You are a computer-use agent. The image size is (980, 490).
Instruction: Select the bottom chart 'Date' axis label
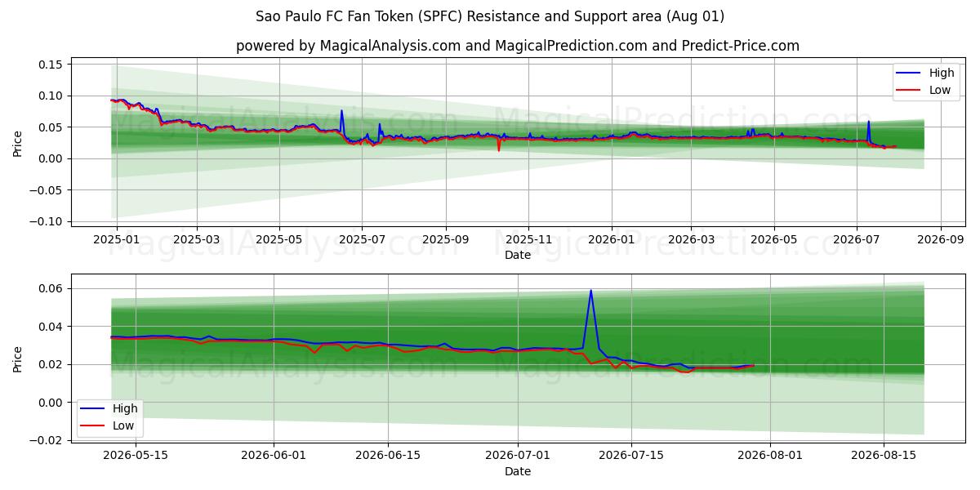coord(518,471)
